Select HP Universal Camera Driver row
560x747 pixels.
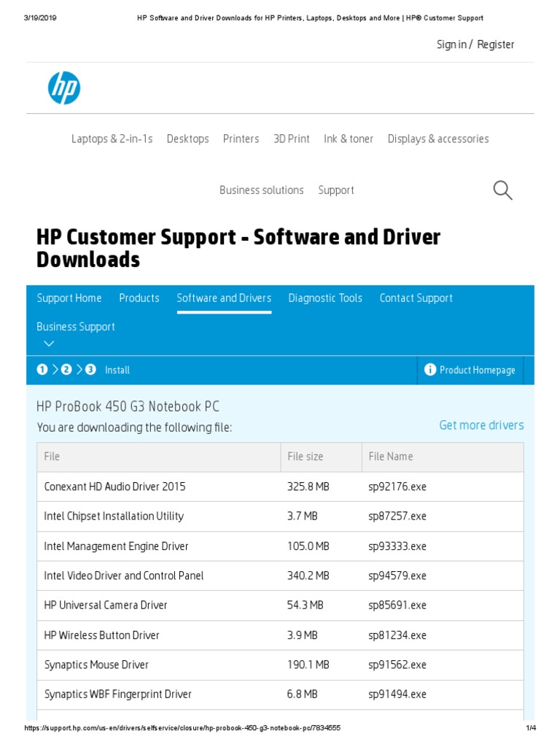pos(280,605)
